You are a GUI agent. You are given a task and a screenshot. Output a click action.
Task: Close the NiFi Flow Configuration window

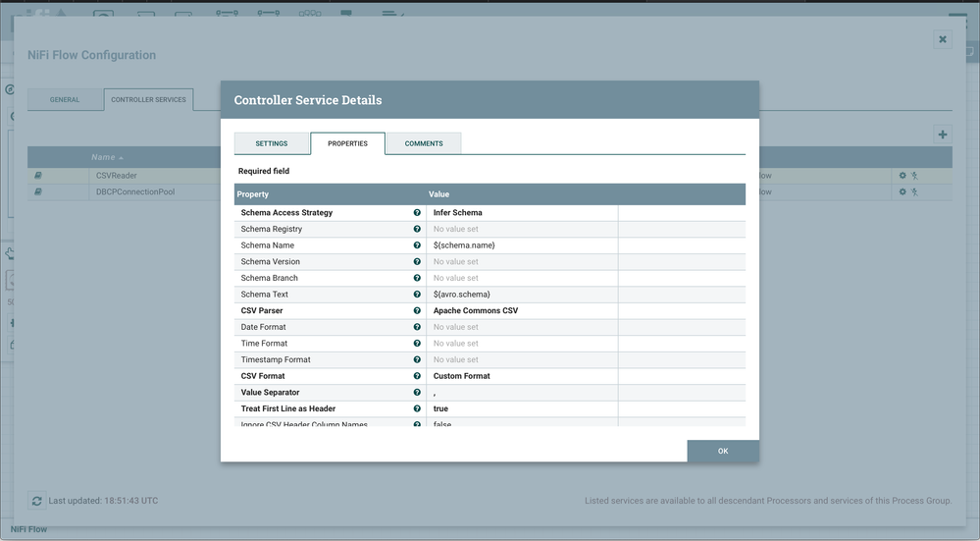click(x=943, y=39)
